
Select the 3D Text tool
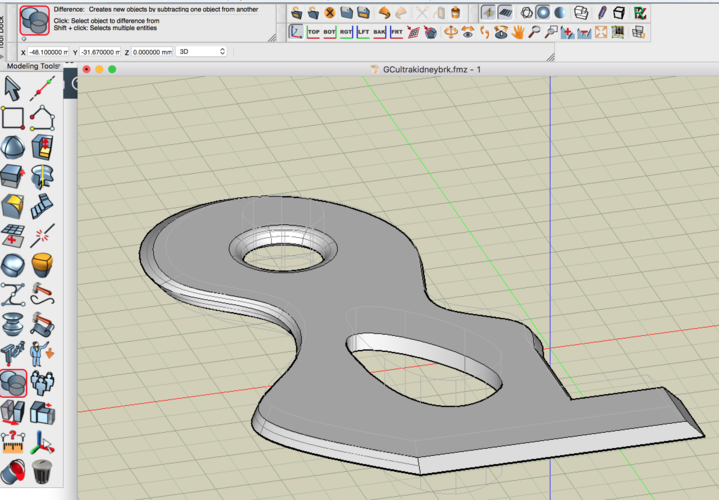(12, 353)
